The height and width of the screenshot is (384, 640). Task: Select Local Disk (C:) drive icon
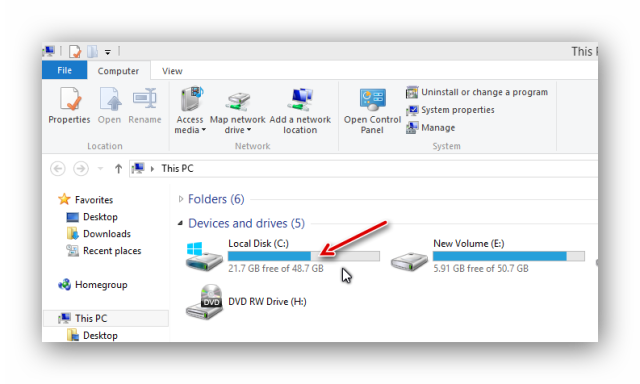pyautogui.click(x=204, y=256)
